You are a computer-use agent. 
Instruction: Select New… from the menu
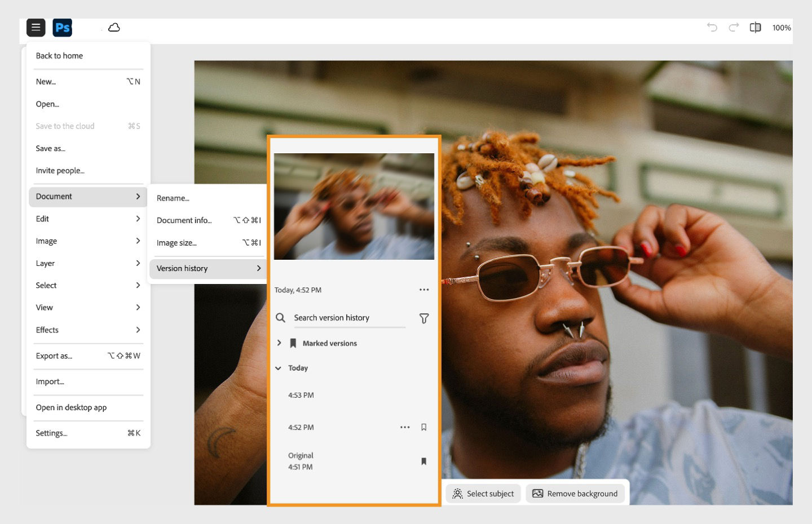coord(89,82)
